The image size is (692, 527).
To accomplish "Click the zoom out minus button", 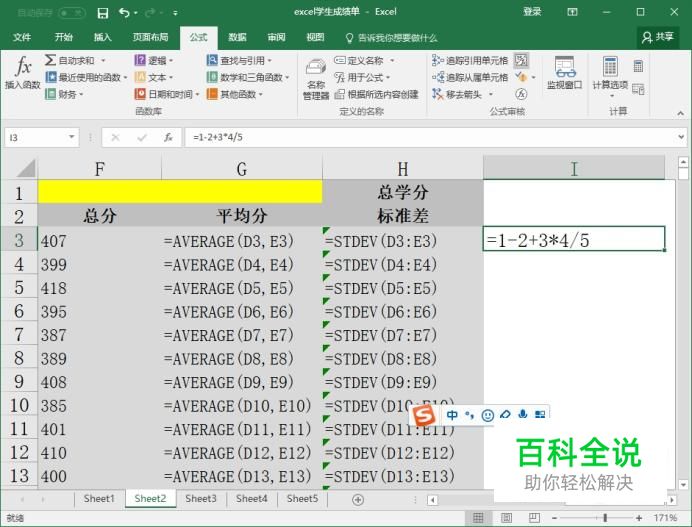I will (554, 518).
